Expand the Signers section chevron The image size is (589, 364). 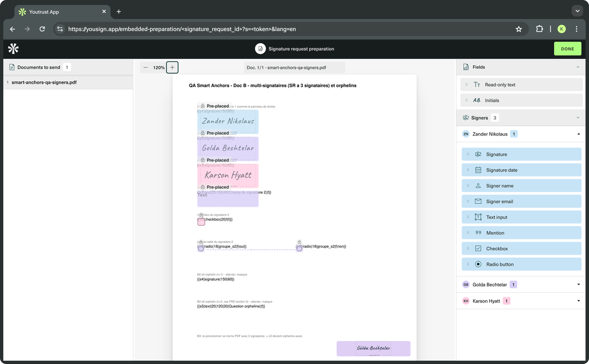(x=578, y=118)
